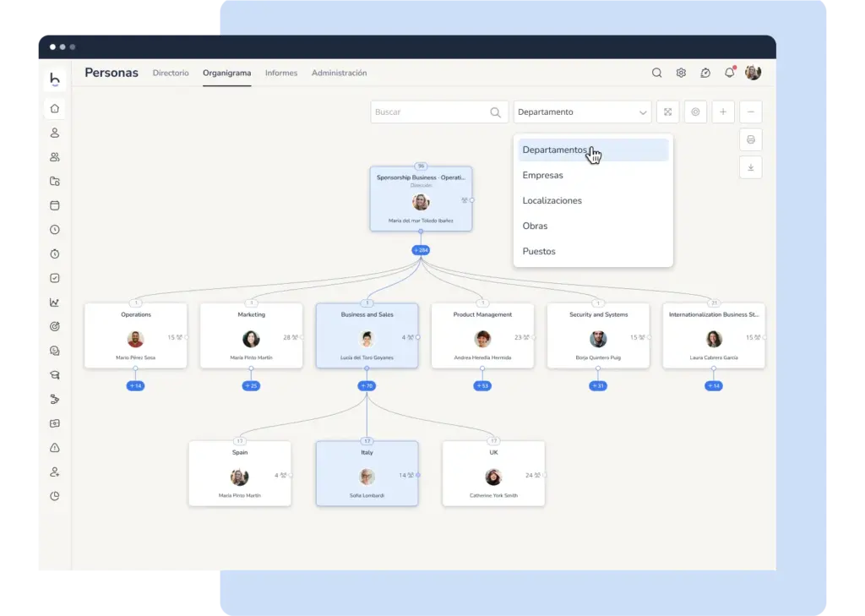Zoom in with the plus button
The image size is (865, 616).
click(x=723, y=112)
